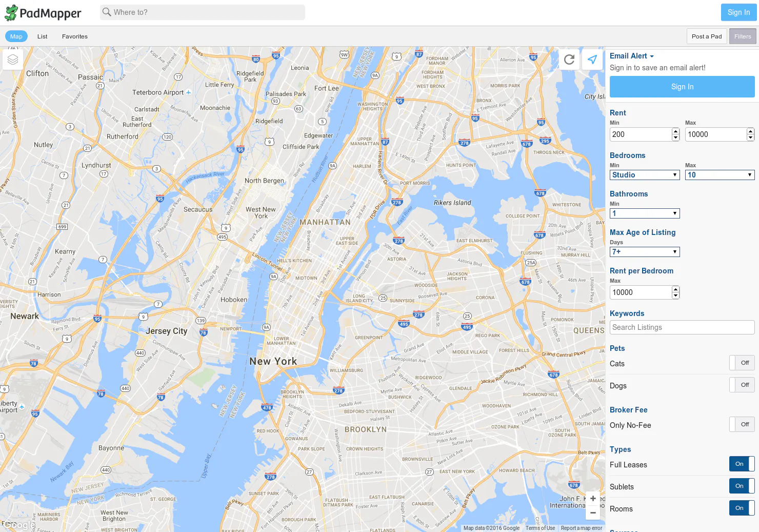Viewport: 759px width, 532px height.
Task: Turn off Full Leases type
Action: click(x=742, y=464)
